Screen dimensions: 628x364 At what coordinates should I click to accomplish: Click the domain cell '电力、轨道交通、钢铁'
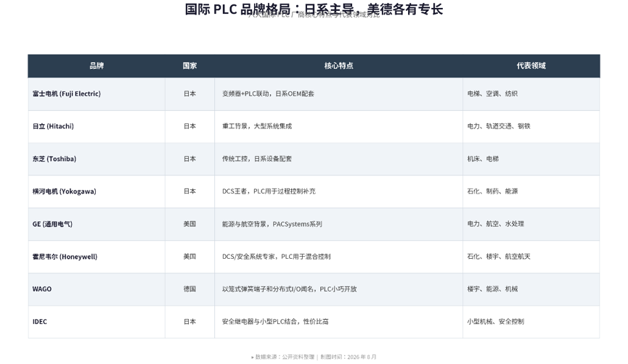coord(531,126)
